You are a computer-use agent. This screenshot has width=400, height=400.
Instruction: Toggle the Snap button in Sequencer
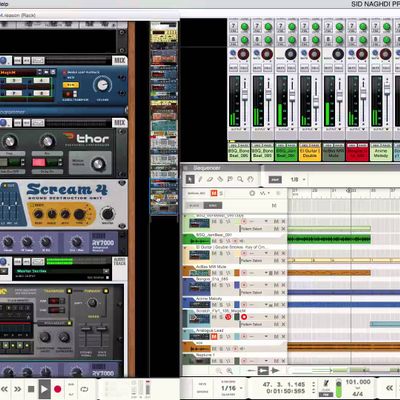(275, 179)
